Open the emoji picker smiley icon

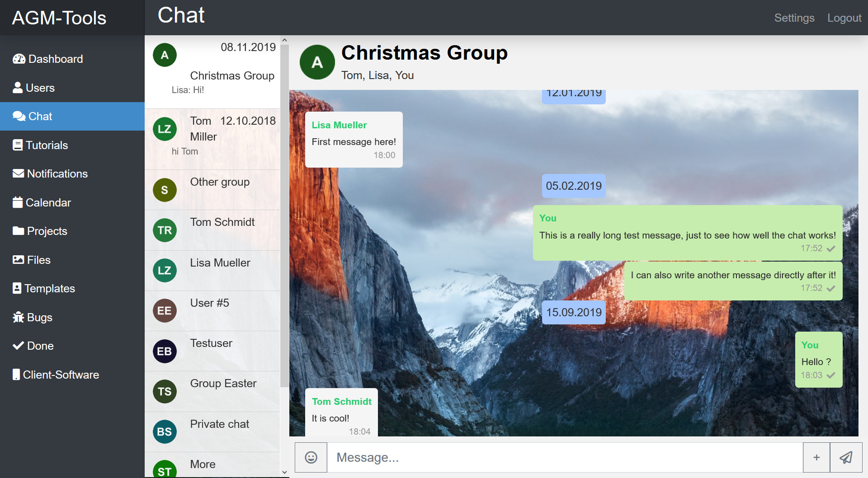click(311, 458)
